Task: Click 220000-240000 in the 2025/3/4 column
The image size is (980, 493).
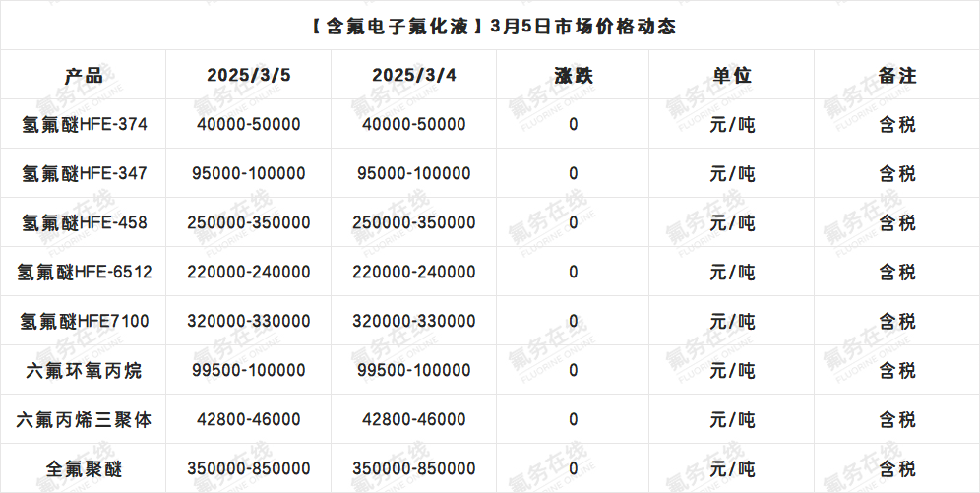Action: [414, 272]
